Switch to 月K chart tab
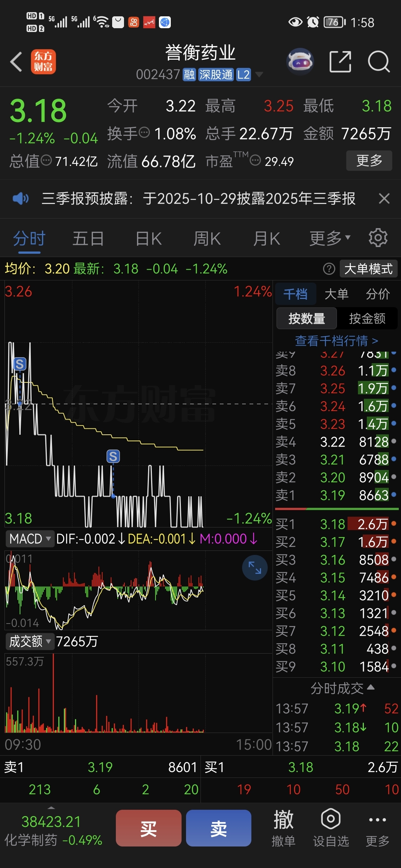The image size is (401, 868). pos(266,239)
